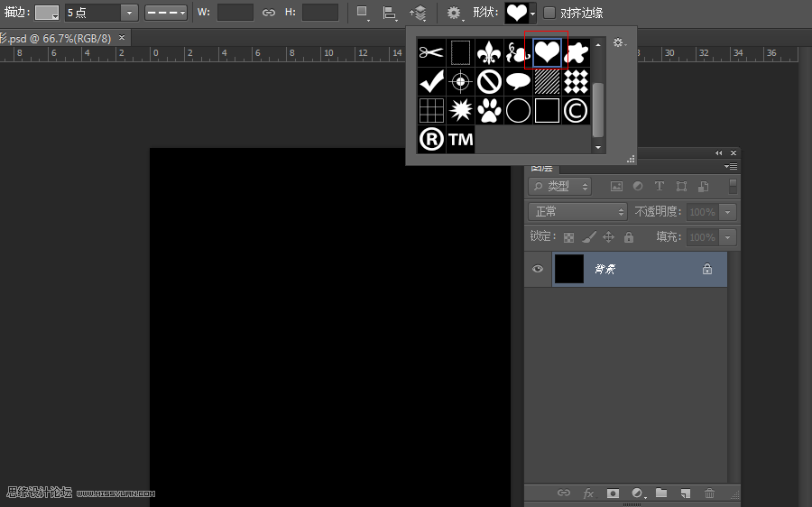The image size is (812, 507).
Task: Select the speech bubble shape
Action: 518,81
